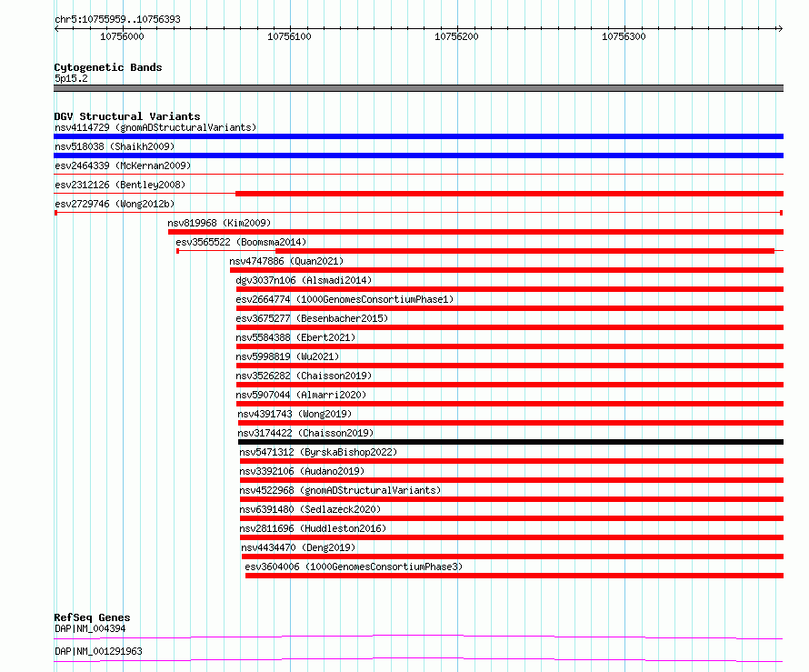Click nsv5907044 (Almarri2020) label
The image size is (809, 672).
click(301, 395)
